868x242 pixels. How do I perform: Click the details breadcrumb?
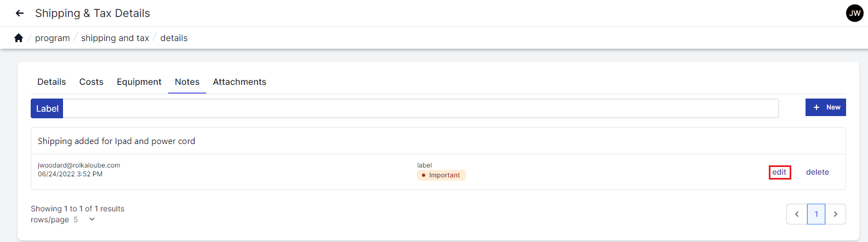[174, 38]
